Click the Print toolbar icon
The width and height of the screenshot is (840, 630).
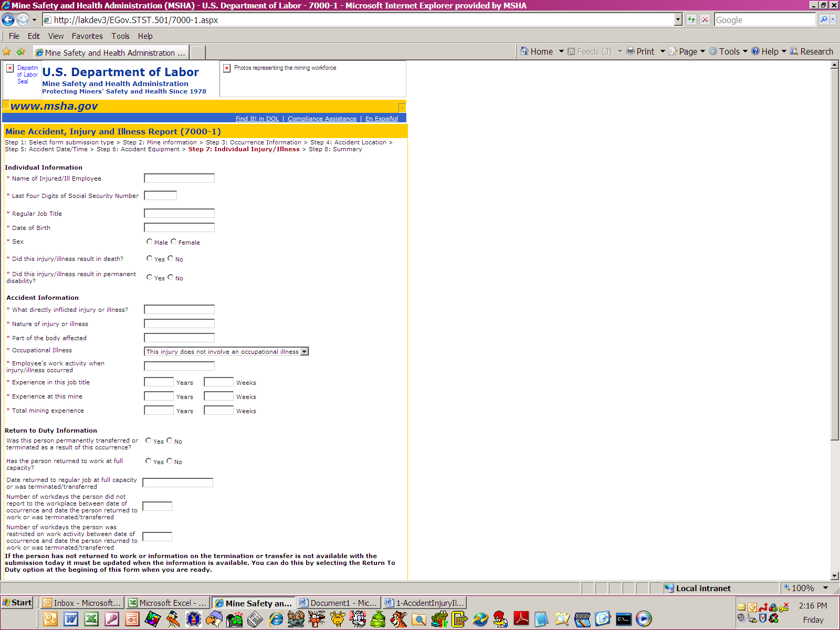[631, 51]
